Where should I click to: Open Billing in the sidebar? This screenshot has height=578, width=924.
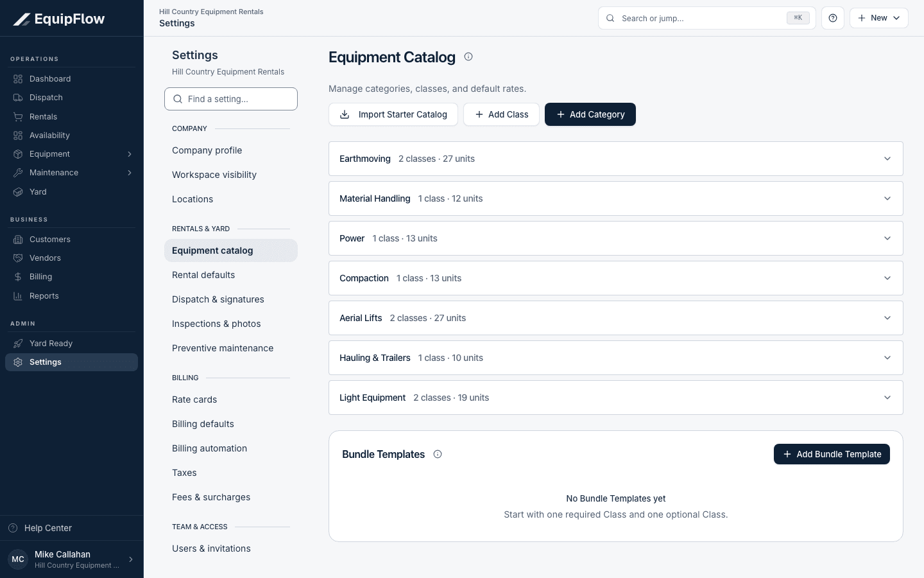[71, 277]
